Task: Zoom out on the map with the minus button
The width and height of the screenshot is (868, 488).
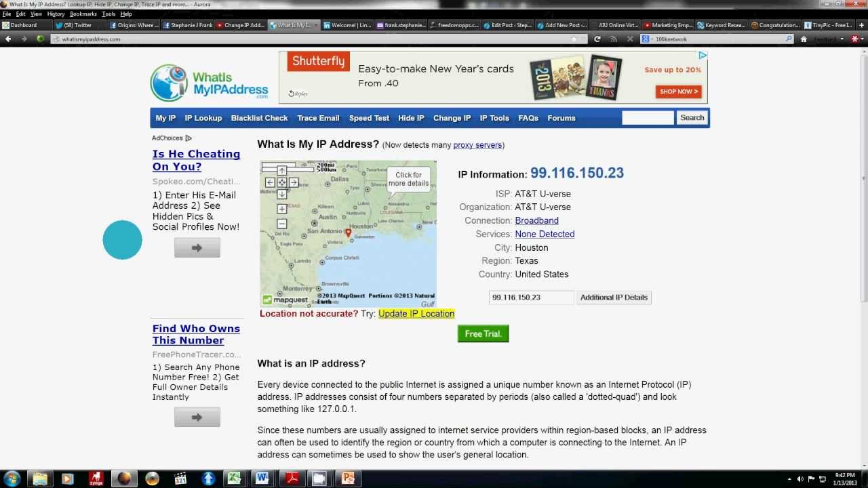Action: click(281, 224)
